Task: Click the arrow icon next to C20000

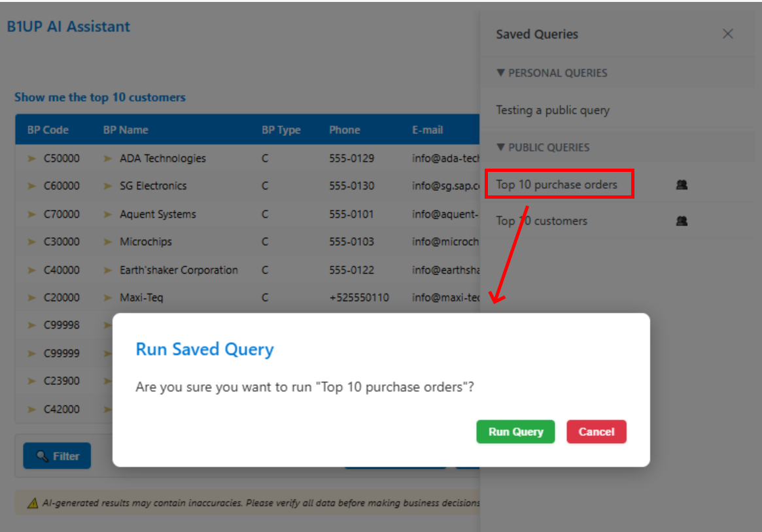Action: point(31,297)
